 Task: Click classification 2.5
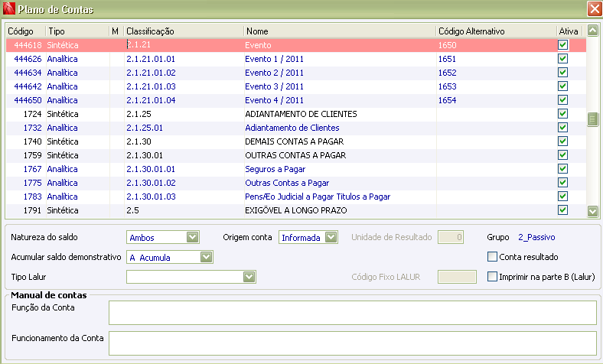(x=132, y=210)
